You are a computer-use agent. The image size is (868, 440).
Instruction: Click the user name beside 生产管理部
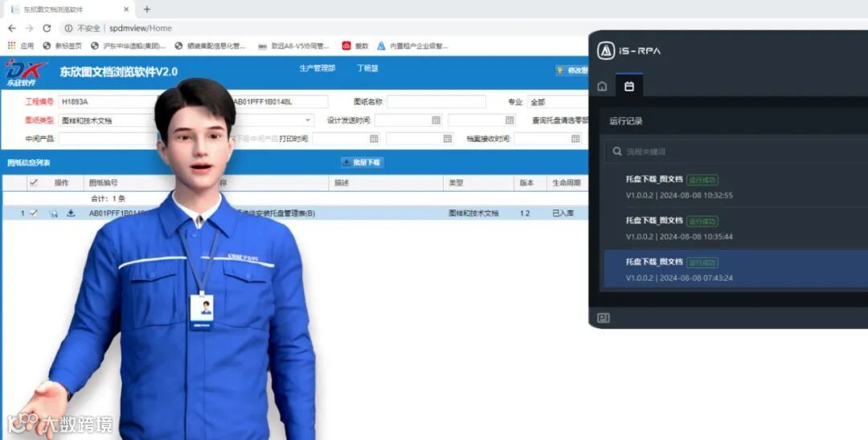367,68
